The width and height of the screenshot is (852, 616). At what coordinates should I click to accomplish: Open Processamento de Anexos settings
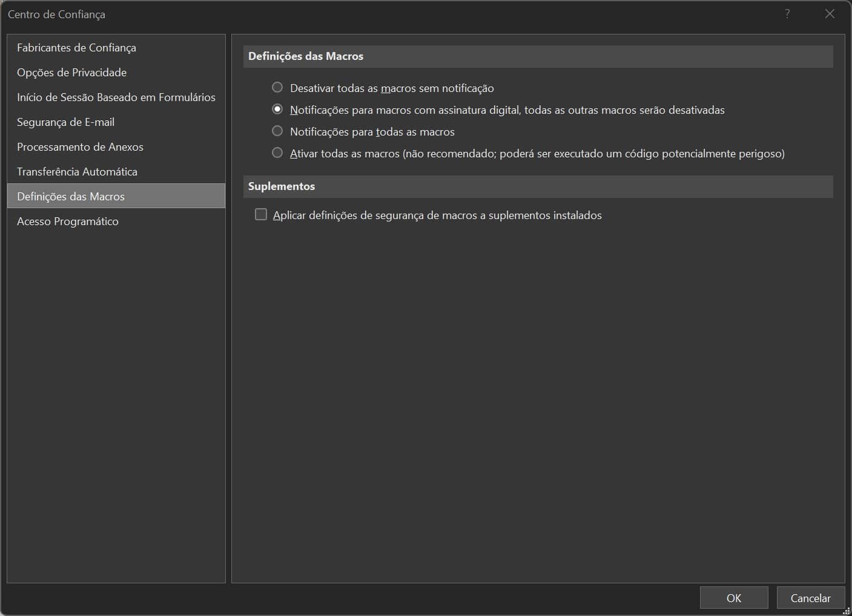click(80, 147)
